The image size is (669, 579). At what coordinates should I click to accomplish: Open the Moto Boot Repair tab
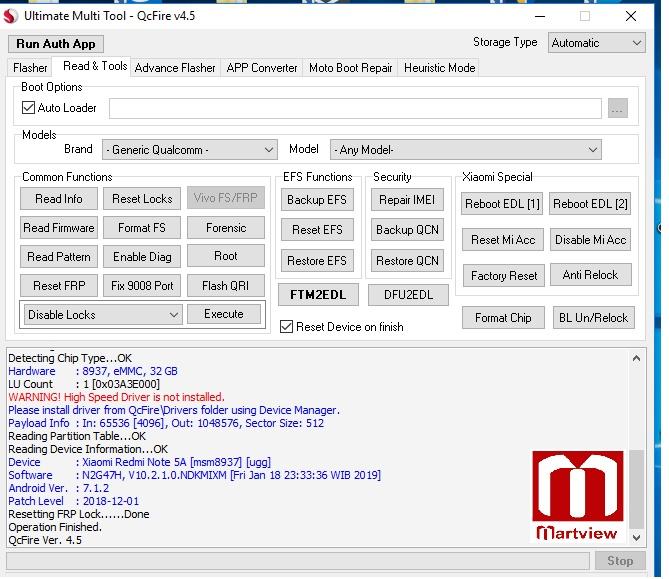click(x=350, y=68)
